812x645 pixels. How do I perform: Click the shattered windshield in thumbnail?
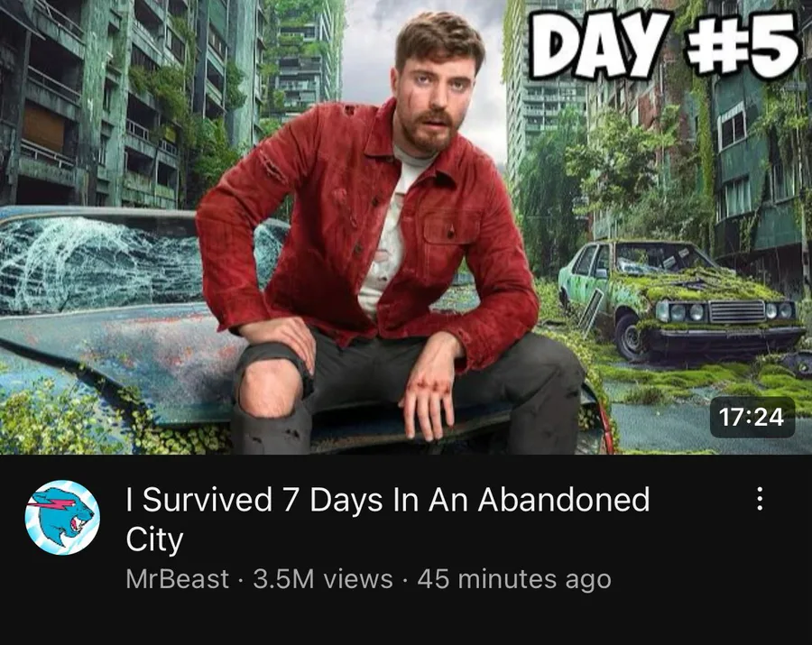[104, 264]
